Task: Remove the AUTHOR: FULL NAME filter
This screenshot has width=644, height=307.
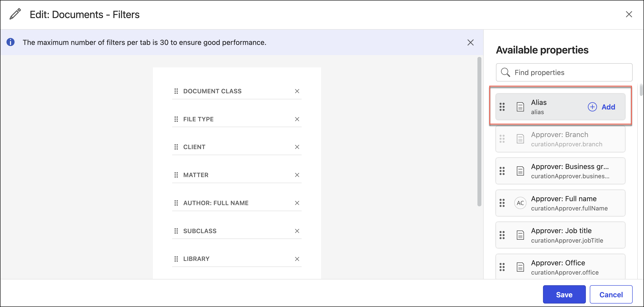Action: (x=297, y=203)
